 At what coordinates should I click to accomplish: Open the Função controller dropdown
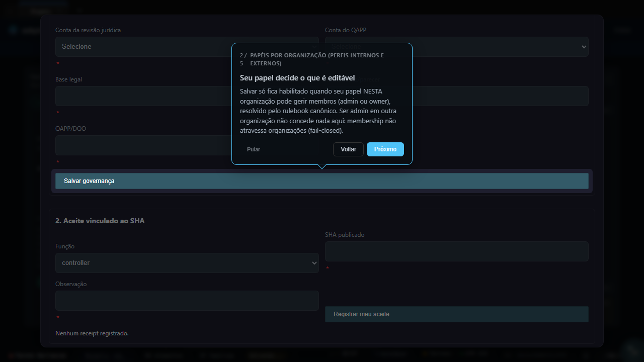point(187,263)
